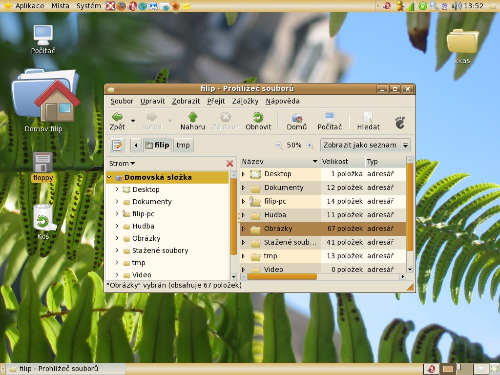Viewport: 500px width, 375px height.
Task: Expand the tmp row in the file list
Action: pyautogui.click(x=243, y=256)
